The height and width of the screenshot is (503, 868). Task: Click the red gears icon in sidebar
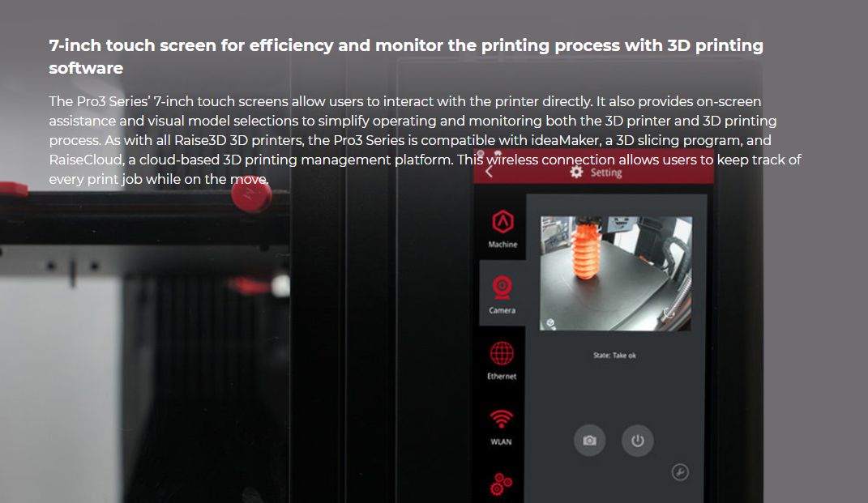[x=502, y=484]
